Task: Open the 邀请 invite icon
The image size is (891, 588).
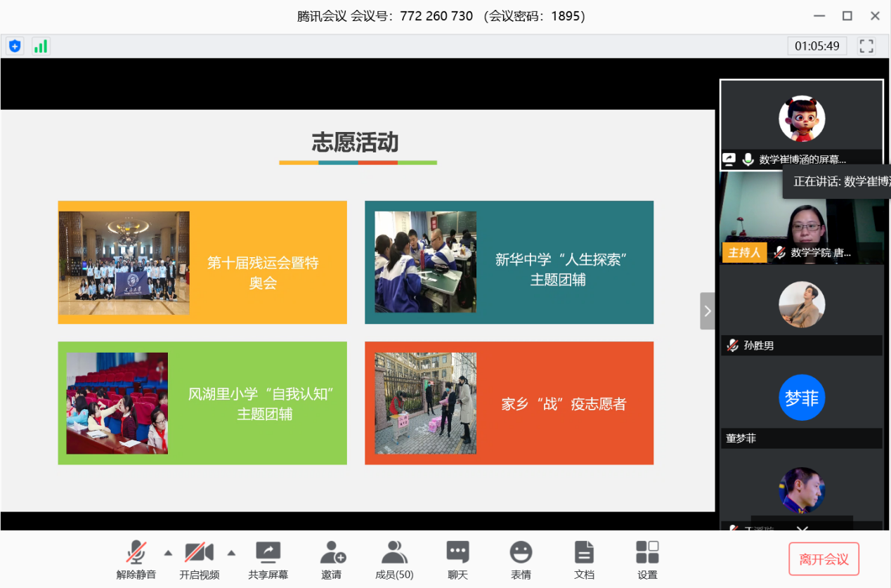Action: pos(332,560)
